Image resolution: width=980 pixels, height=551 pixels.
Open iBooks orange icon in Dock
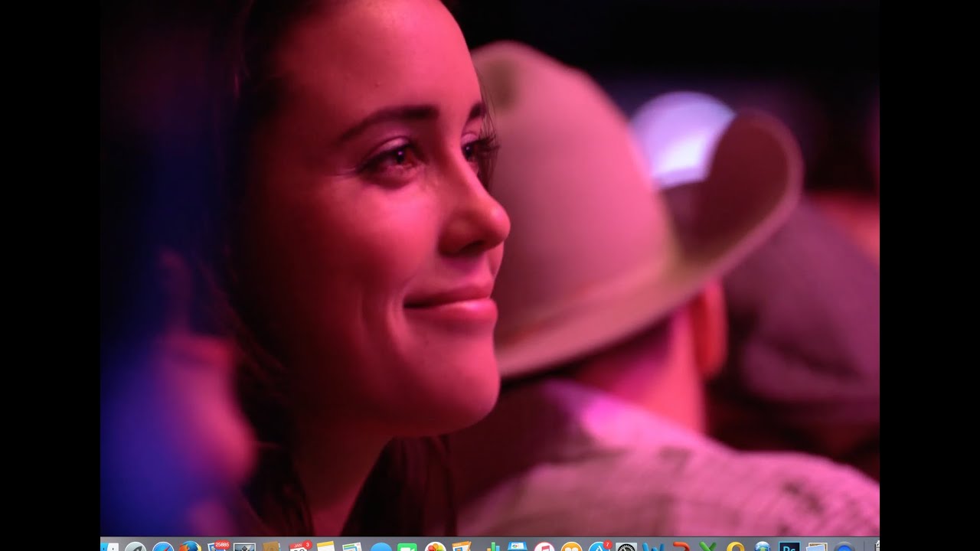(x=572, y=546)
